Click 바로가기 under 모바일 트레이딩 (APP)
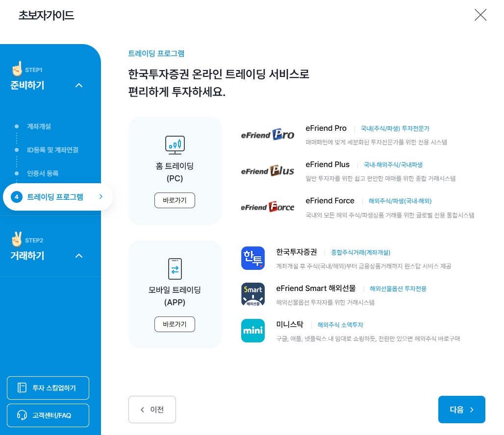Image resolution: width=504 pixels, height=435 pixels. tap(175, 324)
